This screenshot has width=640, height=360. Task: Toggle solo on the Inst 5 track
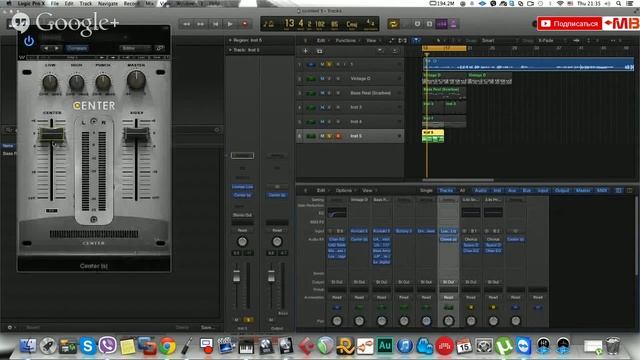click(x=329, y=136)
